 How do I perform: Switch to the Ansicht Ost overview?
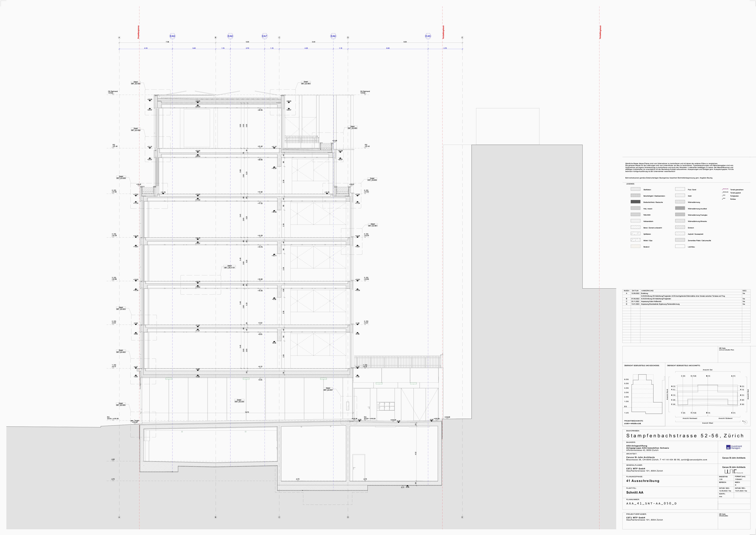[x=708, y=370]
